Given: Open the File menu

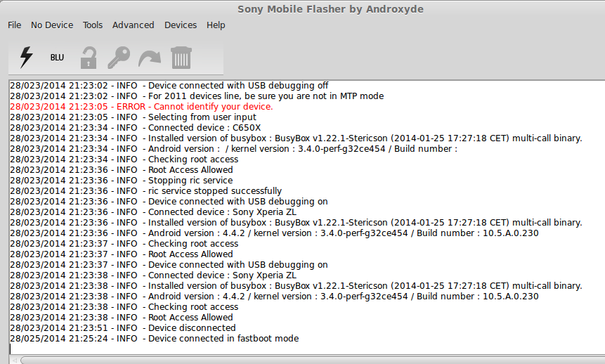Looking at the screenshot, I should pyautogui.click(x=15, y=25).
